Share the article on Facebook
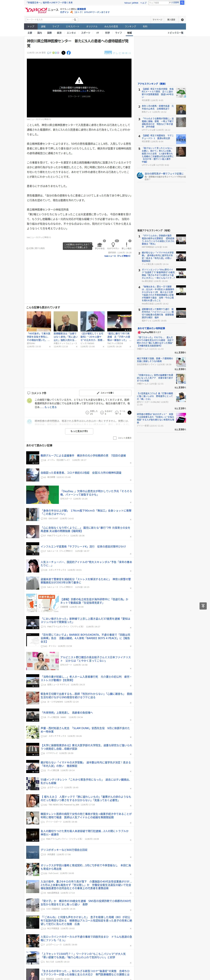 coord(69,53)
